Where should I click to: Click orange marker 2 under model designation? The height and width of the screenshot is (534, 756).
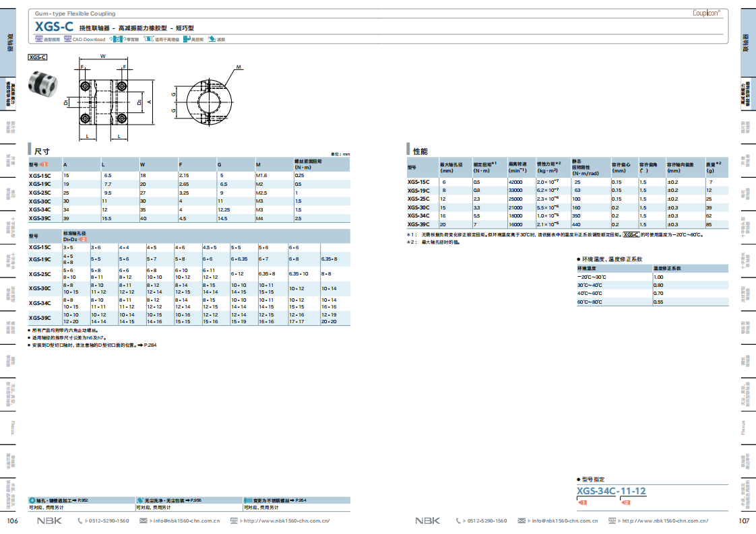pyautogui.click(x=625, y=502)
